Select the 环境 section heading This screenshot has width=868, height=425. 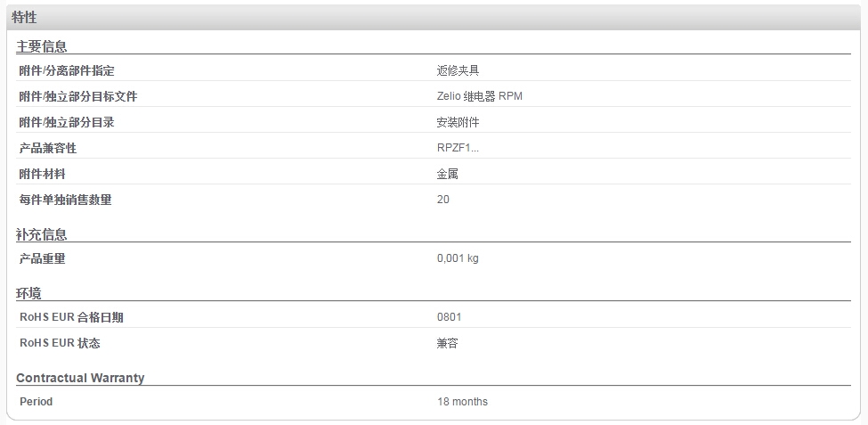pos(28,293)
